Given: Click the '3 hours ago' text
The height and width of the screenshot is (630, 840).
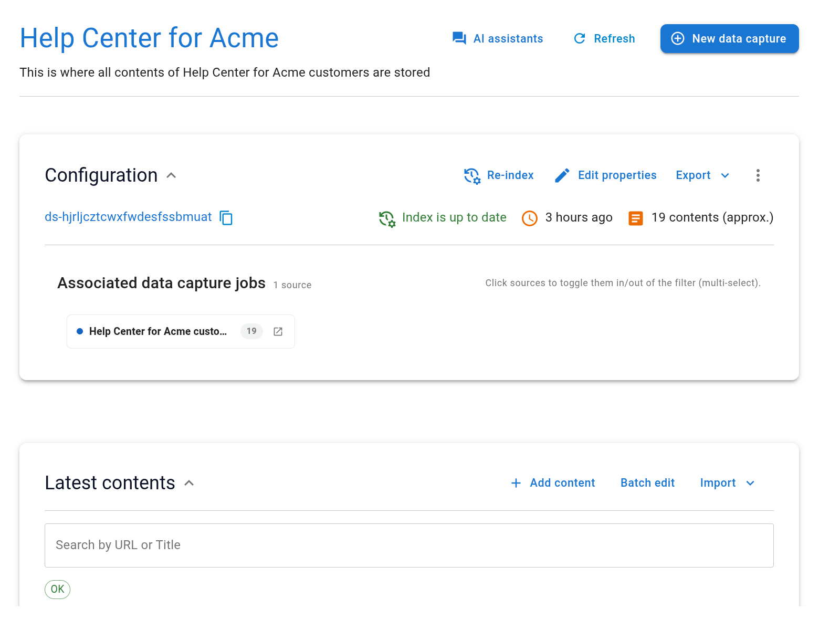Looking at the screenshot, I should tap(579, 217).
